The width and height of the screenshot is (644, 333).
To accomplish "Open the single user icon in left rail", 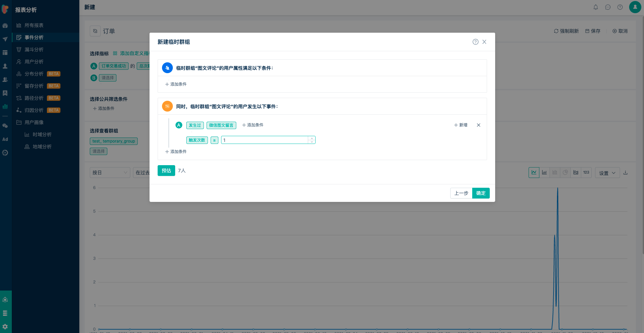I will pos(5,66).
